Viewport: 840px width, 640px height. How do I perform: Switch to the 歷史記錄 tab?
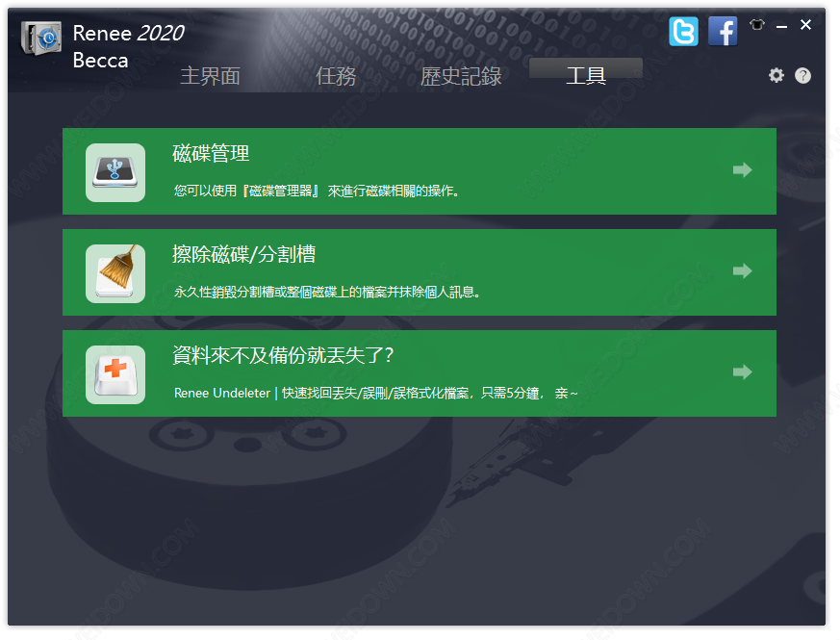point(461,76)
